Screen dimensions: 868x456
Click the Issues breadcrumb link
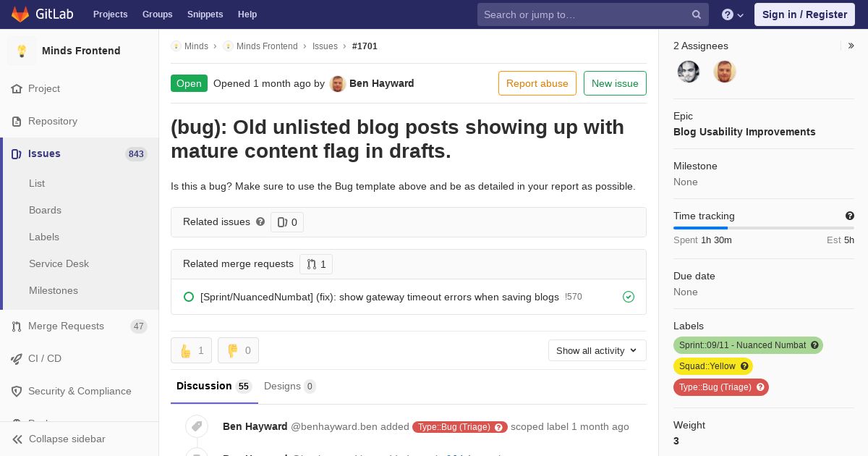[x=325, y=46]
